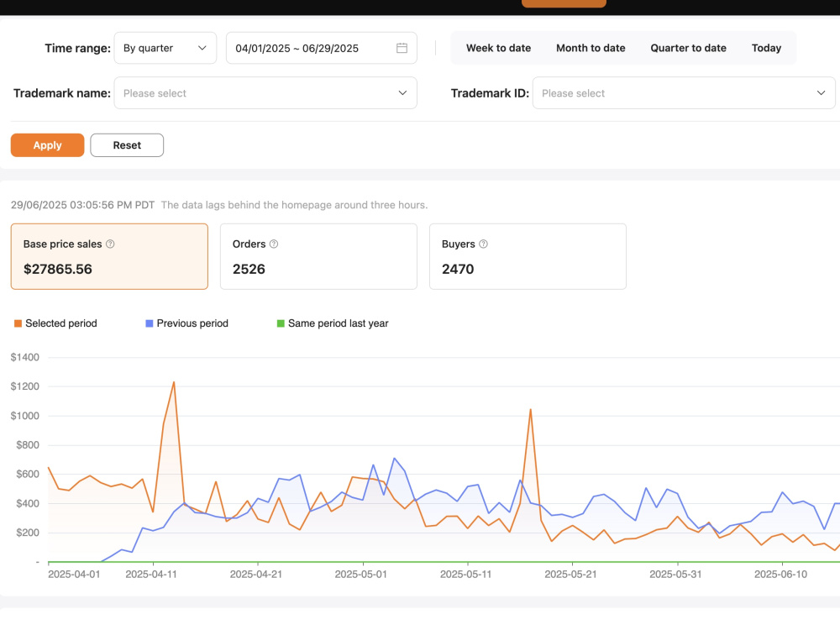Click the Reset button
840x630 pixels.
click(x=127, y=145)
